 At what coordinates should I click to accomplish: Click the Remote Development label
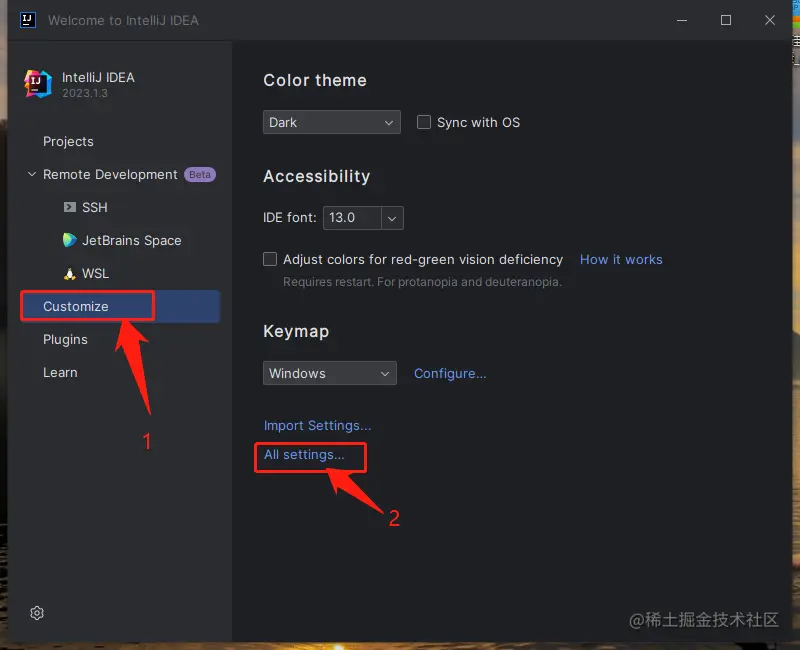click(x=110, y=174)
